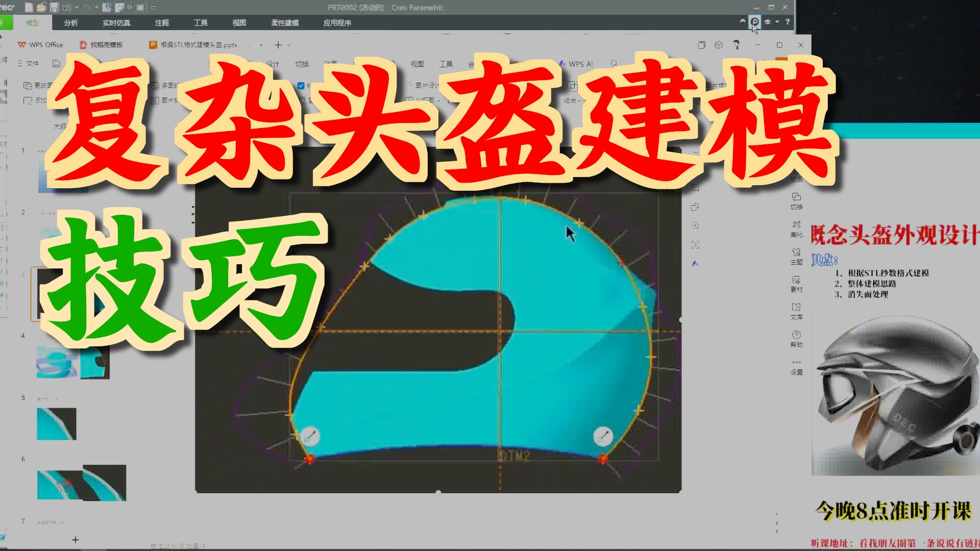Uncheck the checked blue checkbox in the WPS ribbon
Viewport: 980px width, 551px height.
pyautogui.click(x=301, y=85)
